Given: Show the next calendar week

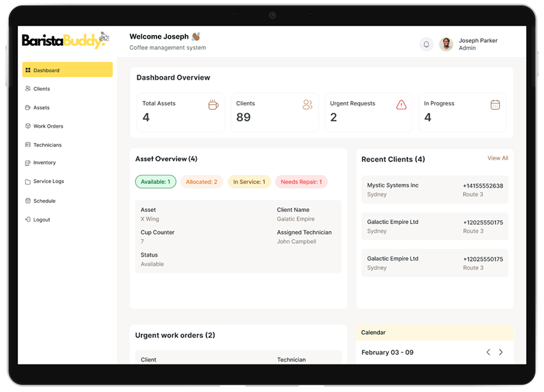Looking at the screenshot, I should 501,352.
